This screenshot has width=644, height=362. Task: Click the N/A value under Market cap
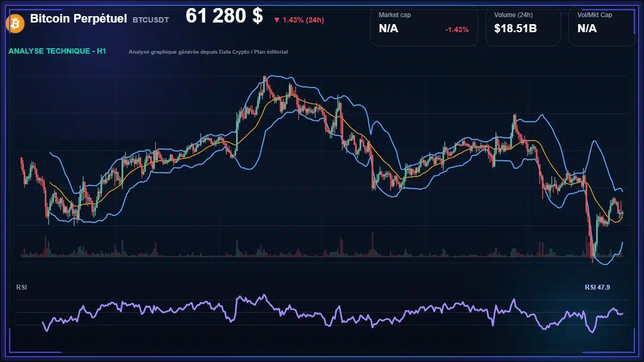coord(389,29)
